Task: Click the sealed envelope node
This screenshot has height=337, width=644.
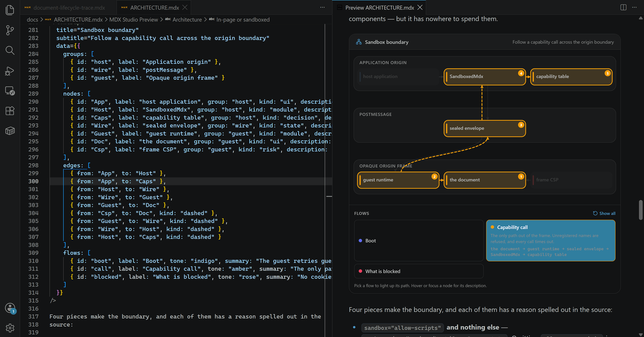Action: tap(485, 128)
